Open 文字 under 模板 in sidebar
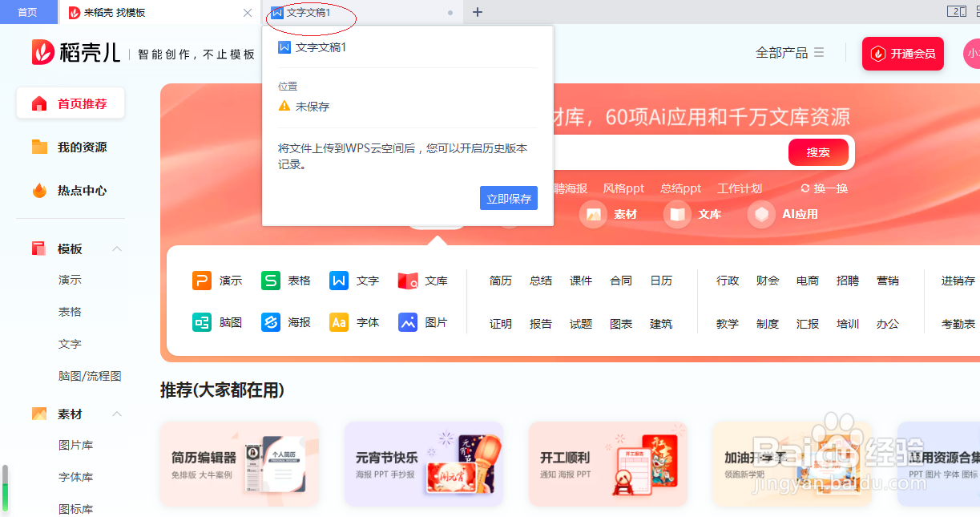980x517 pixels. point(70,344)
